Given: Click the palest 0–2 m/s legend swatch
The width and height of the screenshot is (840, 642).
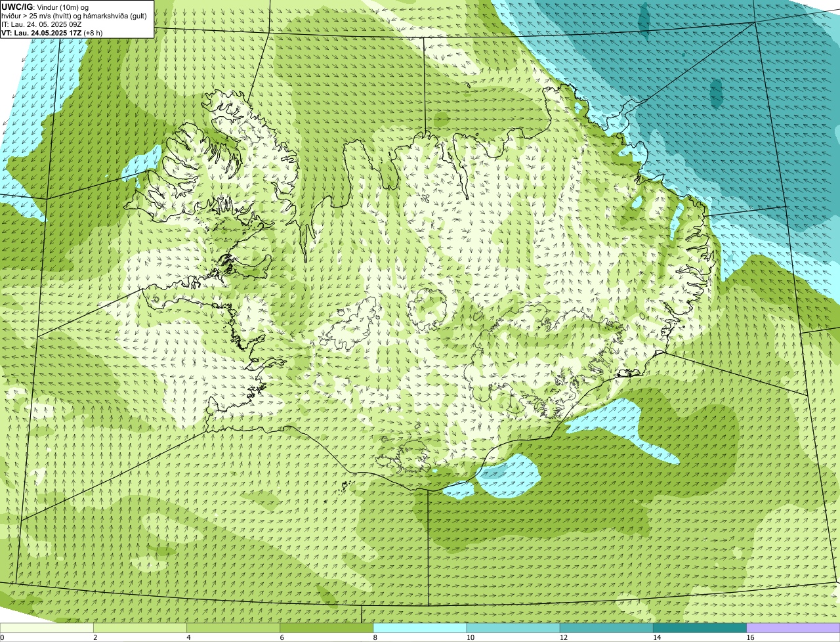Looking at the screenshot, I should (47, 628).
